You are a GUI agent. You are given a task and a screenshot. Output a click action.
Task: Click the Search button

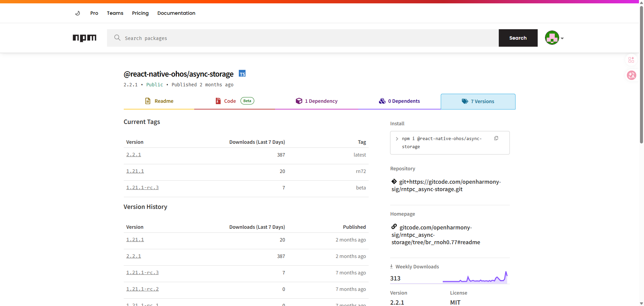point(518,38)
